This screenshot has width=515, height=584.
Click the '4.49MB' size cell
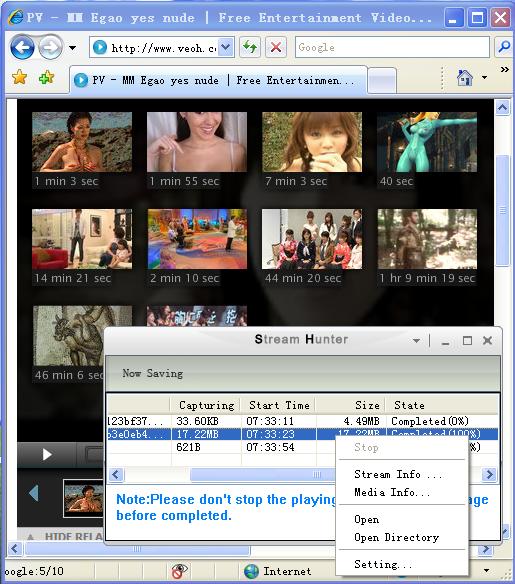click(x=361, y=421)
